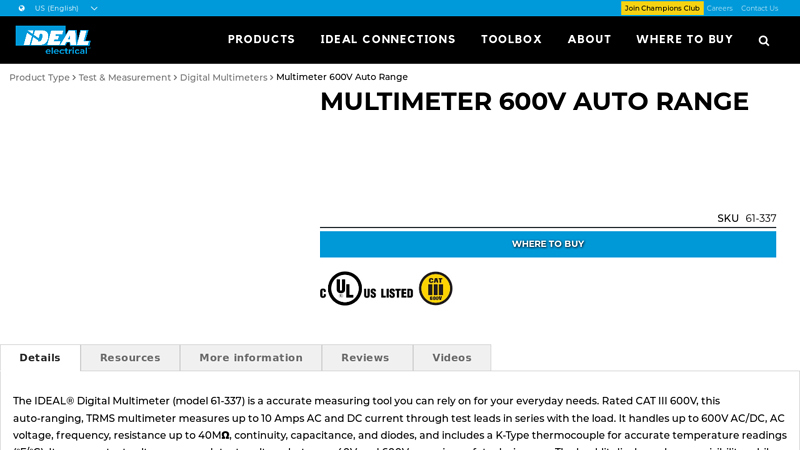Screen dimensions: 800x450
Task: Switch to the More information tab
Action: [x=251, y=358]
